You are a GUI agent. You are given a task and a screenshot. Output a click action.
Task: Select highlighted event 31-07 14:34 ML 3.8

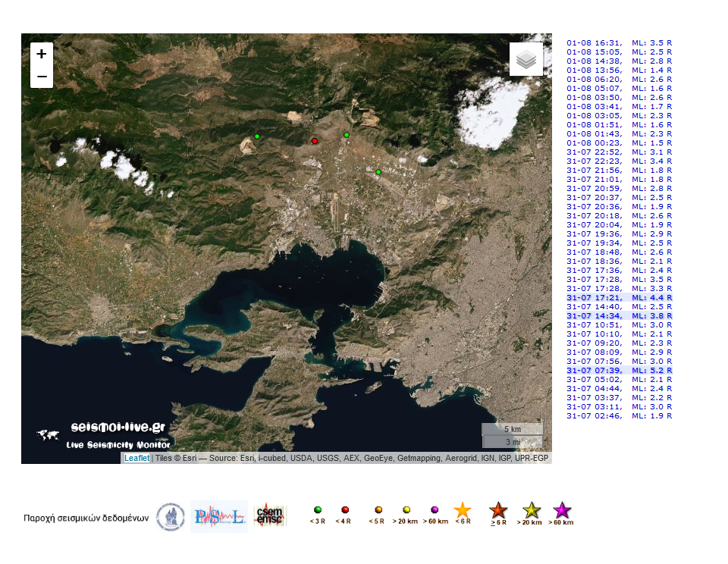tap(620, 315)
